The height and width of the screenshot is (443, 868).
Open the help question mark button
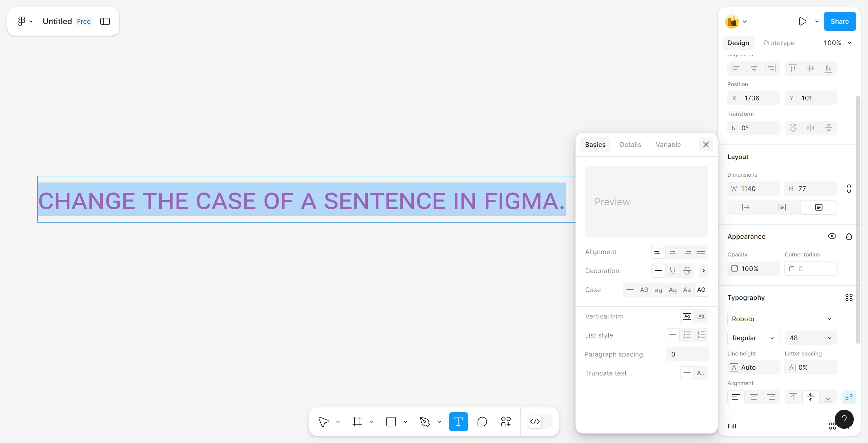844,419
